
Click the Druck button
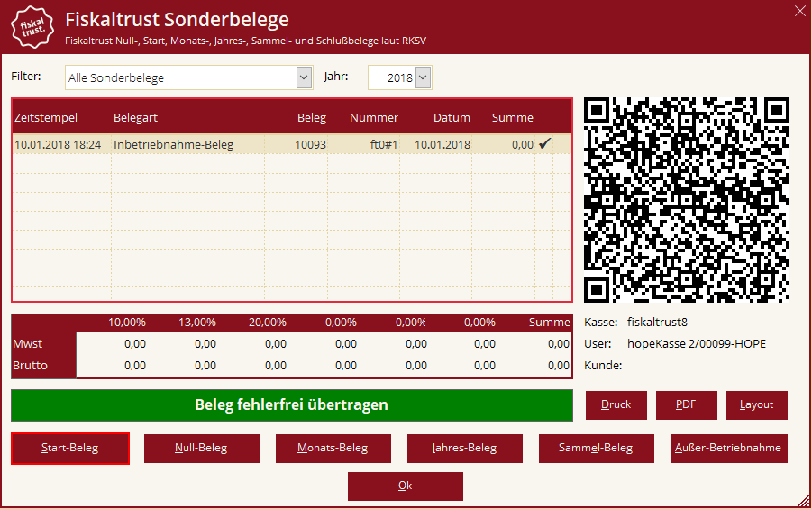[616, 405]
